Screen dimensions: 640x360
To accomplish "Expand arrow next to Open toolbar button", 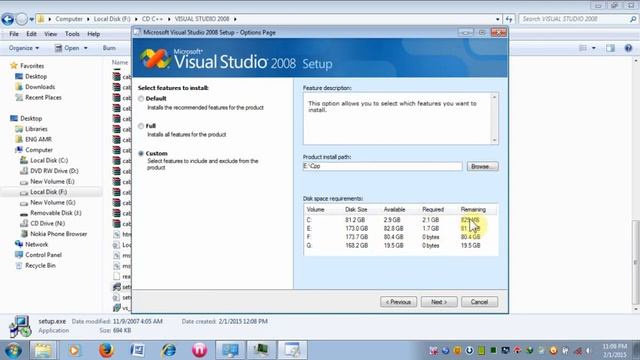I will [86, 48].
